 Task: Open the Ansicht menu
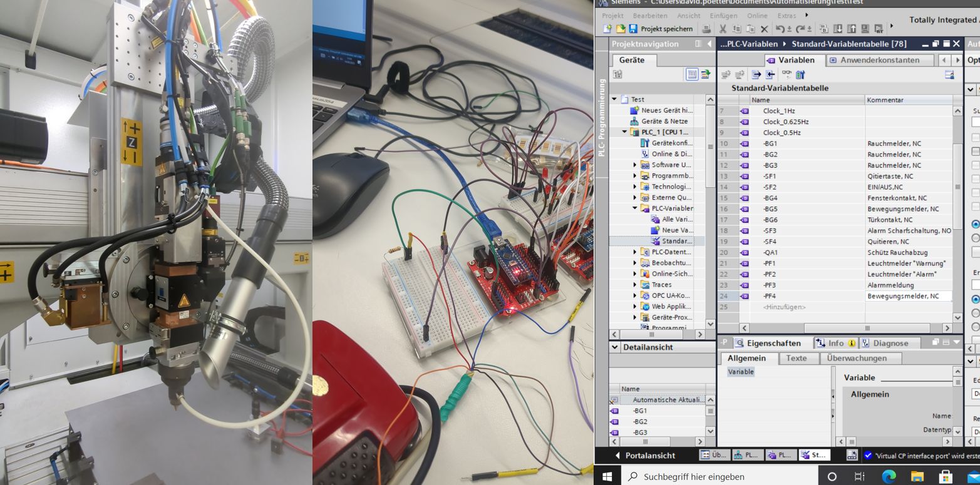689,16
